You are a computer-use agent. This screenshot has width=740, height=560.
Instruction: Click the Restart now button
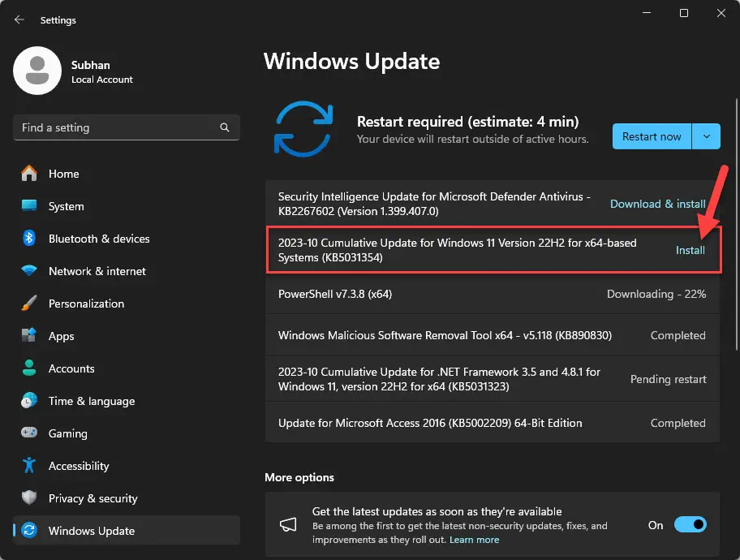pyautogui.click(x=652, y=136)
